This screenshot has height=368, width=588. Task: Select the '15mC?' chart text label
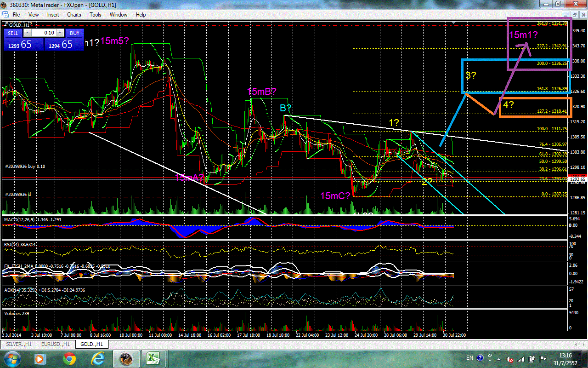(x=335, y=196)
